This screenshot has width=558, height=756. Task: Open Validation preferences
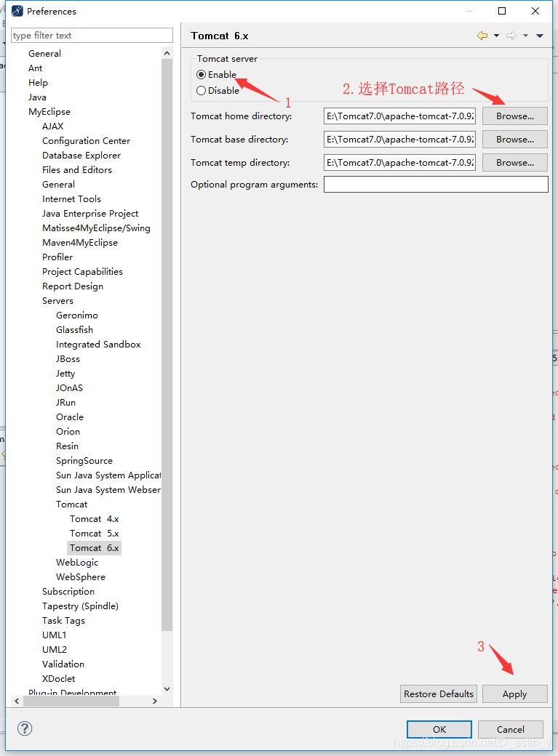[63, 664]
